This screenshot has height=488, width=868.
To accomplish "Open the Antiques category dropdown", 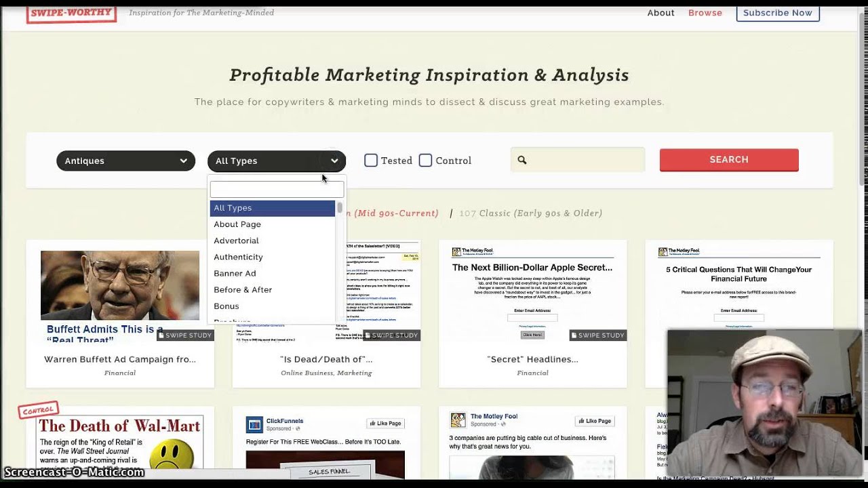I will 125,161.
